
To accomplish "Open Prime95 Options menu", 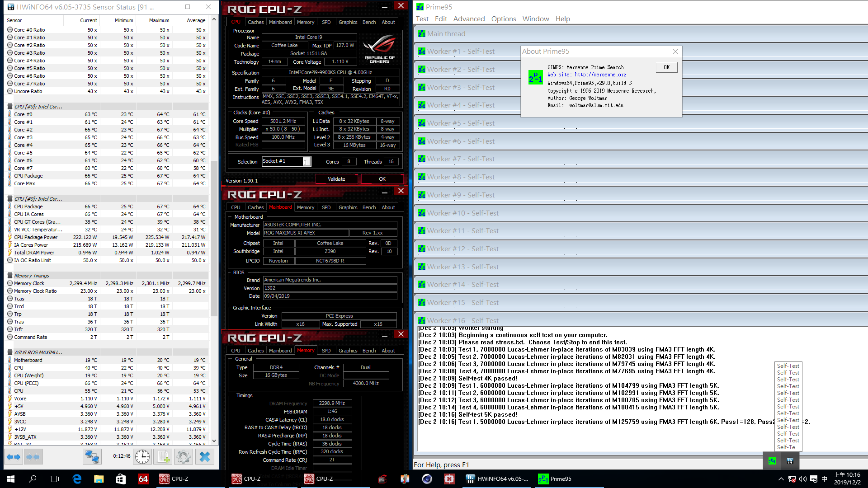I will coord(504,19).
